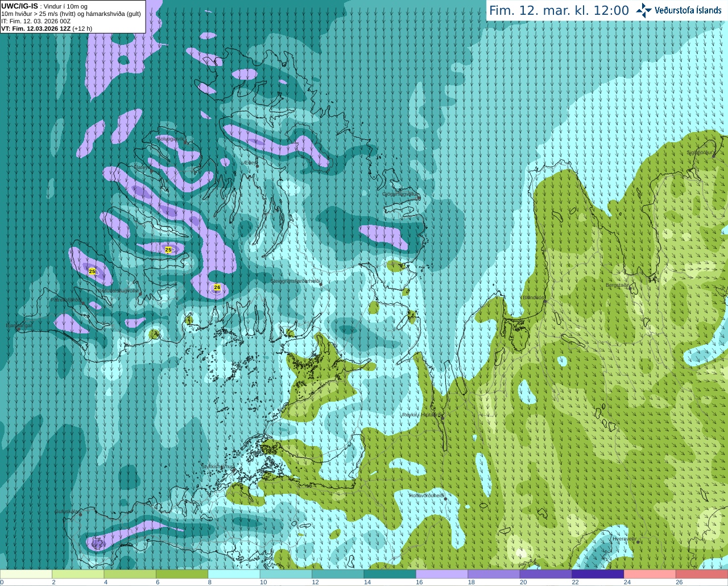Click the 18–20 m/s legend swatch
The image size is (728, 586).
pyautogui.click(x=494, y=574)
